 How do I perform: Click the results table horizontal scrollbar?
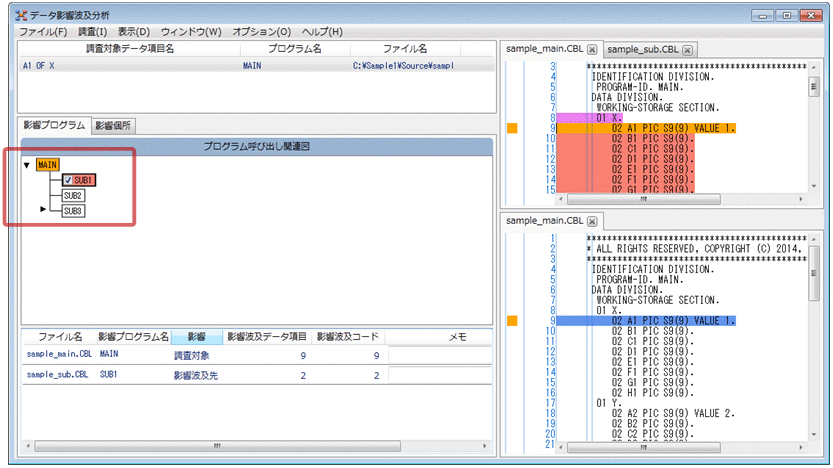(218, 446)
